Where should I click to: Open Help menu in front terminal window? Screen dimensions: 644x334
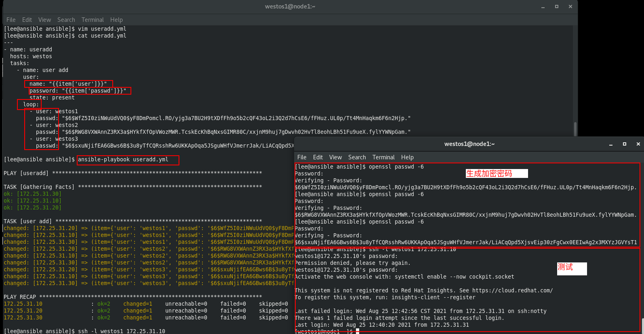click(407, 157)
